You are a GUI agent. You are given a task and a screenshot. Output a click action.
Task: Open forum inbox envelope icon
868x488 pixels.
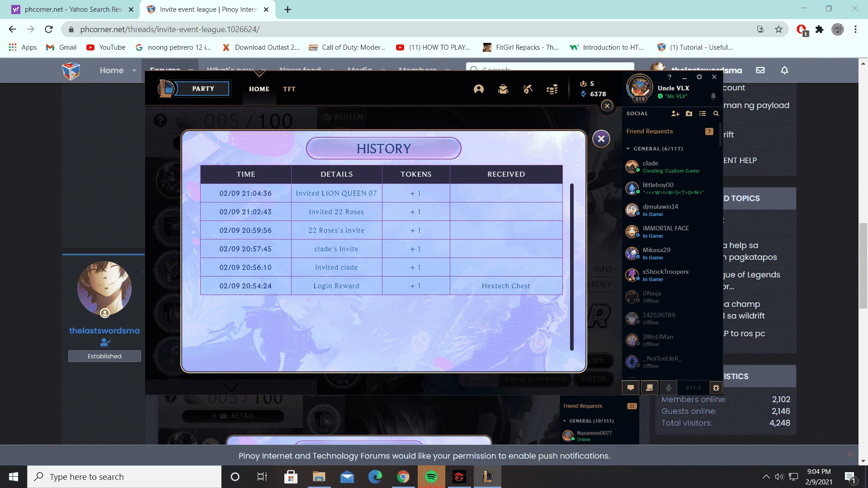coord(760,70)
